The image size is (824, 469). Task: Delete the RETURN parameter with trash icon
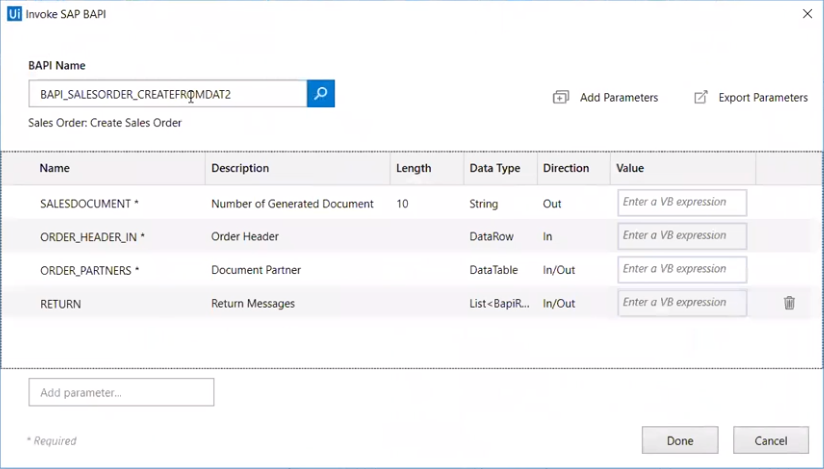point(789,303)
